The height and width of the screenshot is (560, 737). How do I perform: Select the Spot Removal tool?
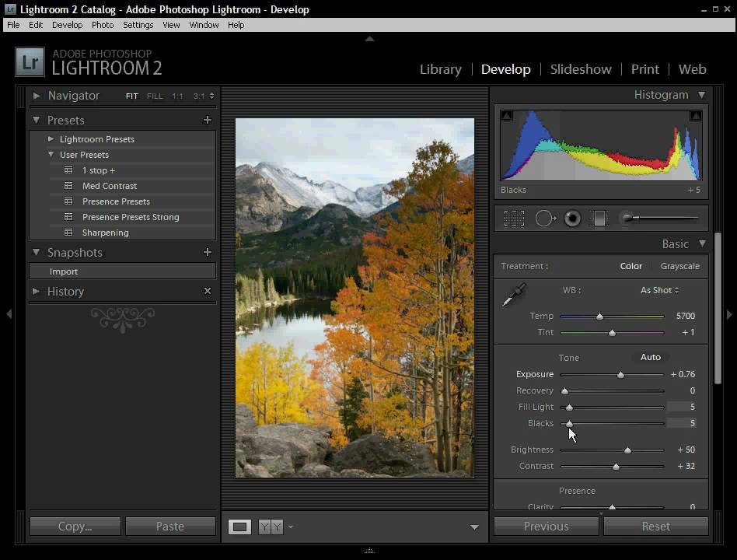[545, 219]
